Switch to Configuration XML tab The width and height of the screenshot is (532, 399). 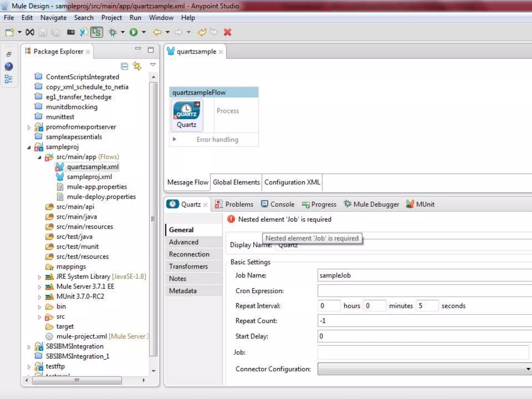pyautogui.click(x=292, y=182)
